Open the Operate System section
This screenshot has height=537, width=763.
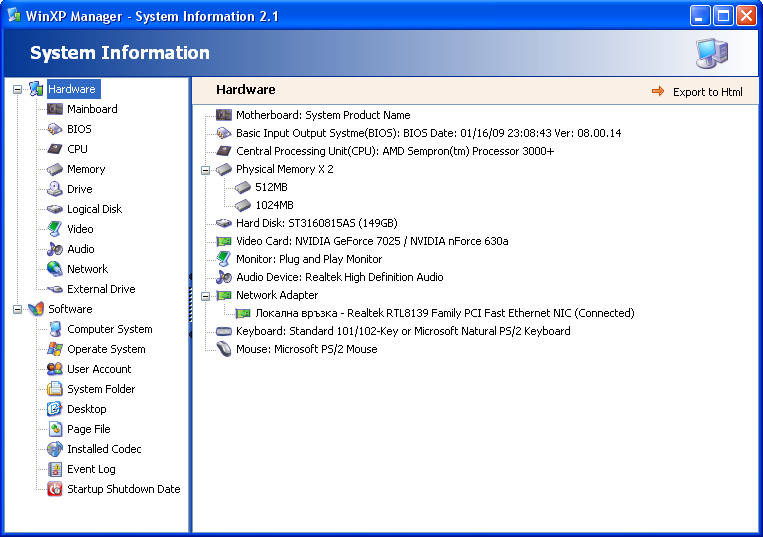[106, 349]
